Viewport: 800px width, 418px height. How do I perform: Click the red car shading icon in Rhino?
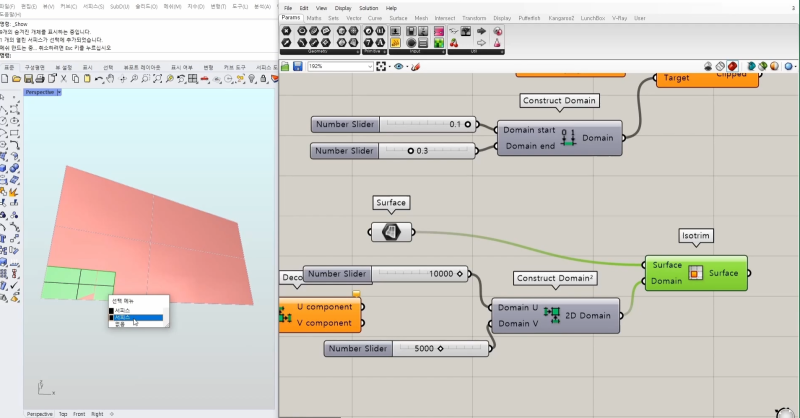click(x=204, y=79)
